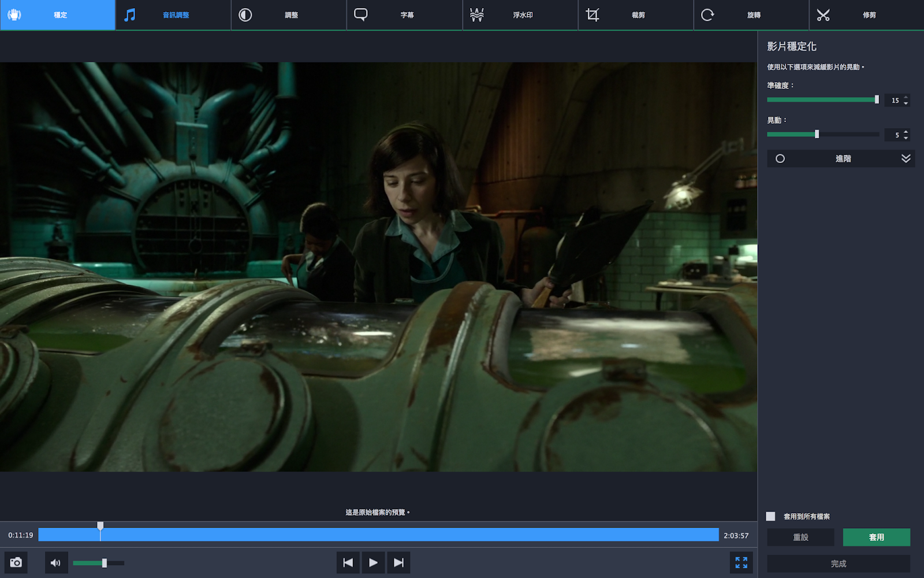Open the 穩定 stabilization tab
This screenshot has width=924, height=578.
[x=58, y=15]
